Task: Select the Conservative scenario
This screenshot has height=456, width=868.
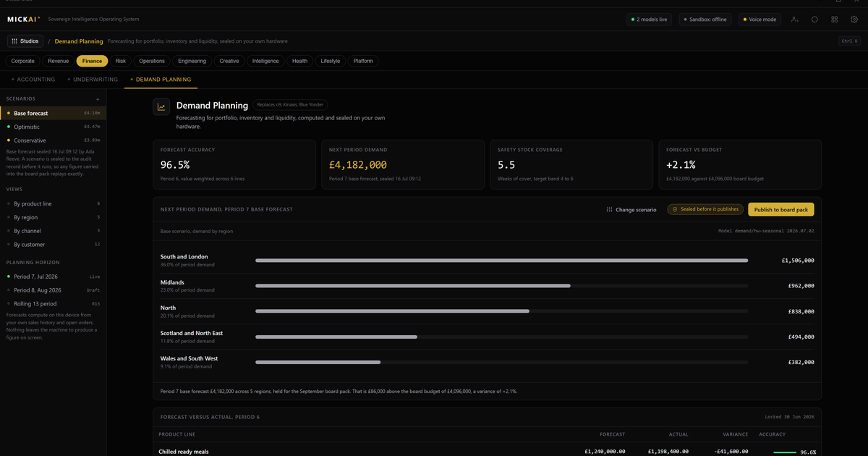Action: point(53,140)
